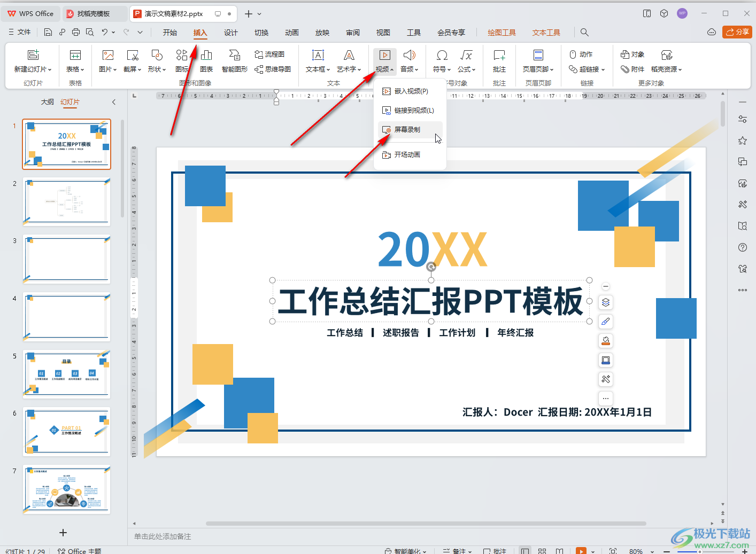Insert Smart Graphic (智能图形)
Viewport: 756px width, 554px height.
pos(235,61)
